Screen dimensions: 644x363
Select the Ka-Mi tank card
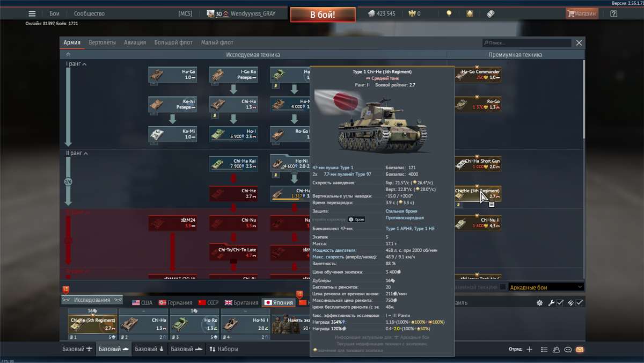(172, 134)
